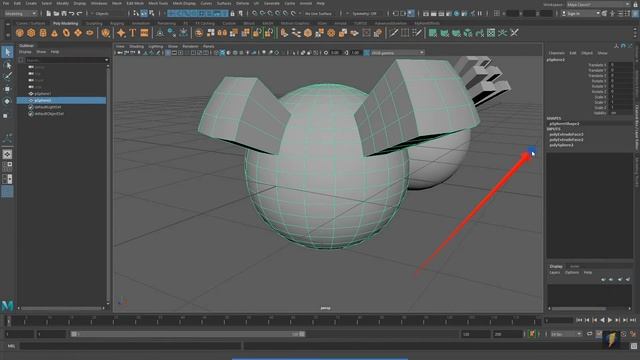Activate the Lasso select tool
Viewport: 640px width, 360px height.
pyautogui.click(x=7, y=65)
